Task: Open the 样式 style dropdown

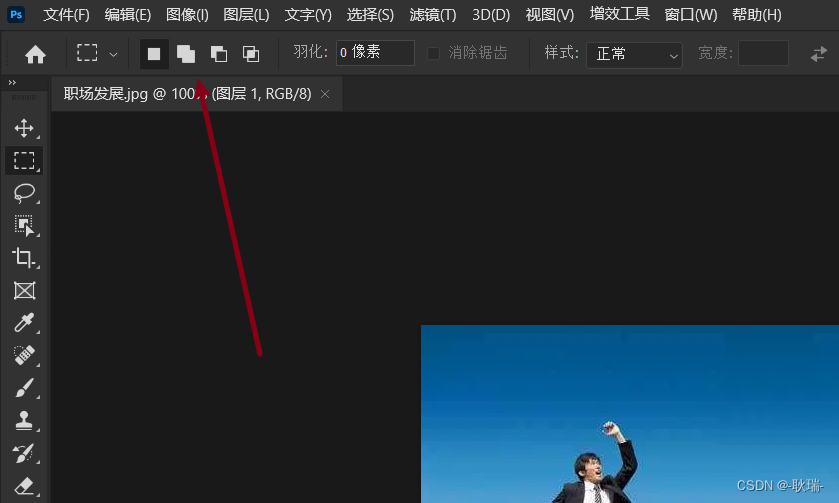Action: [634, 55]
